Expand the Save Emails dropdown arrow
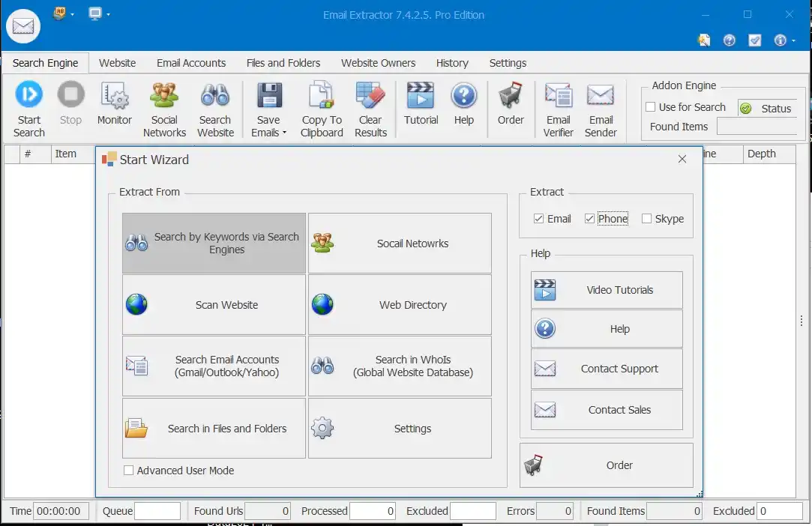812x526 pixels. [284, 133]
